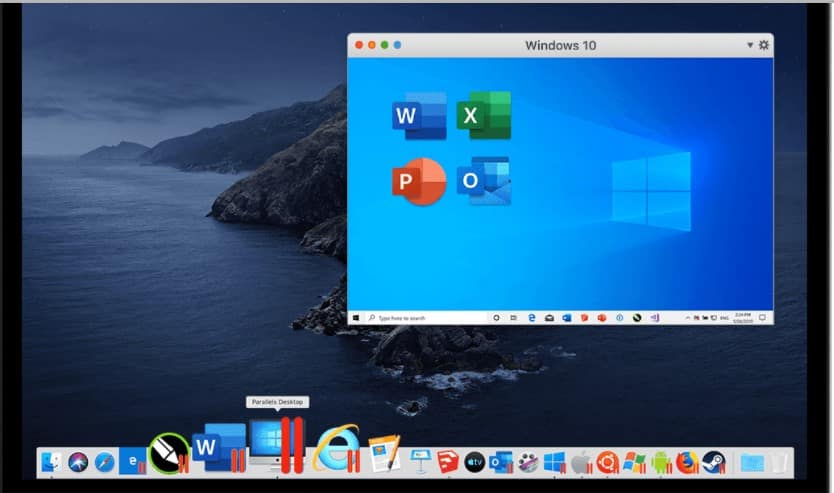Click the Windows Start button in the VM taskbar
Screen dimensions: 834x493
[x=356, y=318]
